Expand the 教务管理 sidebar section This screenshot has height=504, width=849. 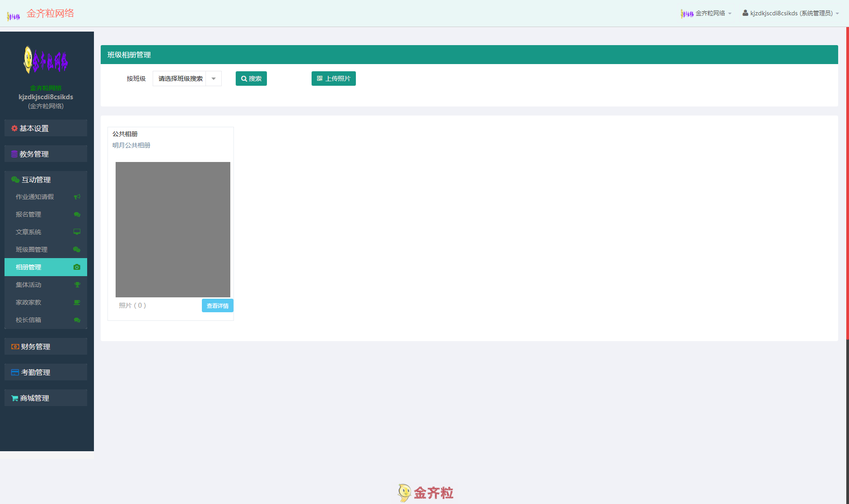coord(46,154)
